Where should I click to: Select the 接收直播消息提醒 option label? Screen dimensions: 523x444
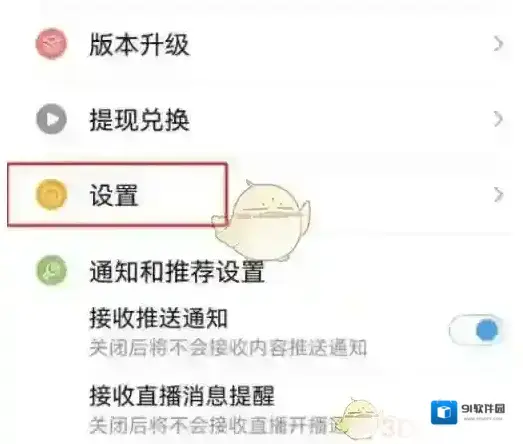(x=182, y=396)
